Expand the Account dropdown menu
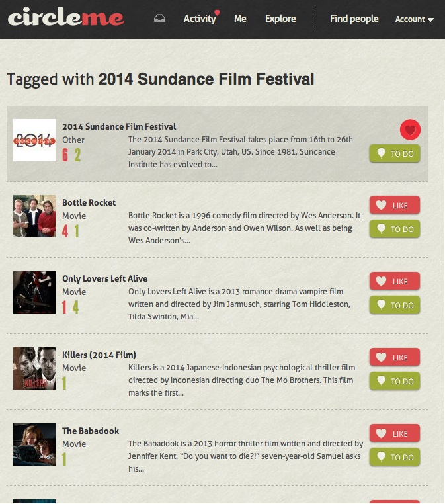Image resolution: width=445 pixels, height=504 pixels. [x=414, y=19]
